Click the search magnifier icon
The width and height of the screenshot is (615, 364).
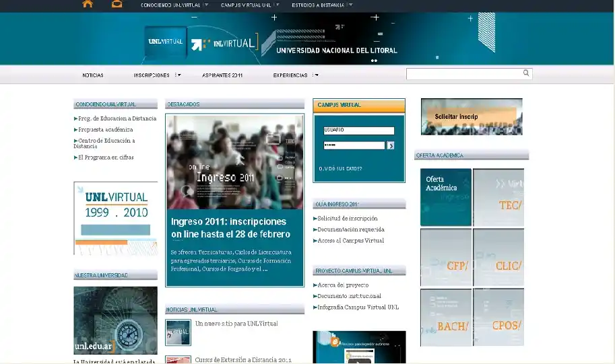[x=526, y=73]
